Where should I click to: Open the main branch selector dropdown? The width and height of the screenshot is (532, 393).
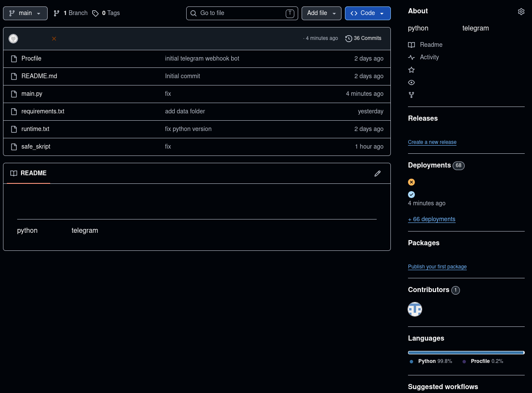click(x=25, y=13)
